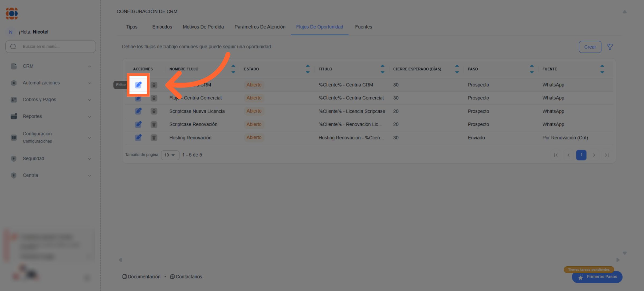644x291 pixels.
Task: Open the page size dropdown showing 10
Action: point(170,155)
